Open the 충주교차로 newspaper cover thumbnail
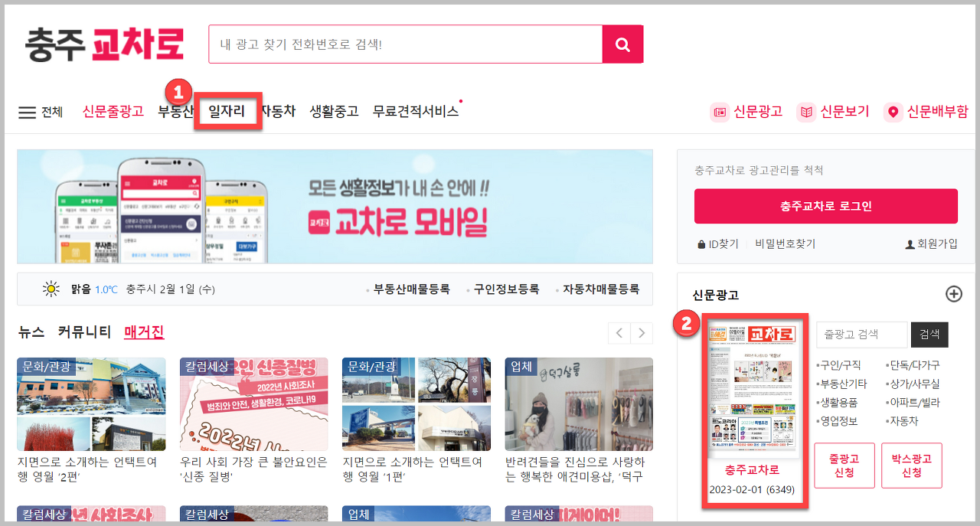The image size is (980, 526). click(x=753, y=389)
